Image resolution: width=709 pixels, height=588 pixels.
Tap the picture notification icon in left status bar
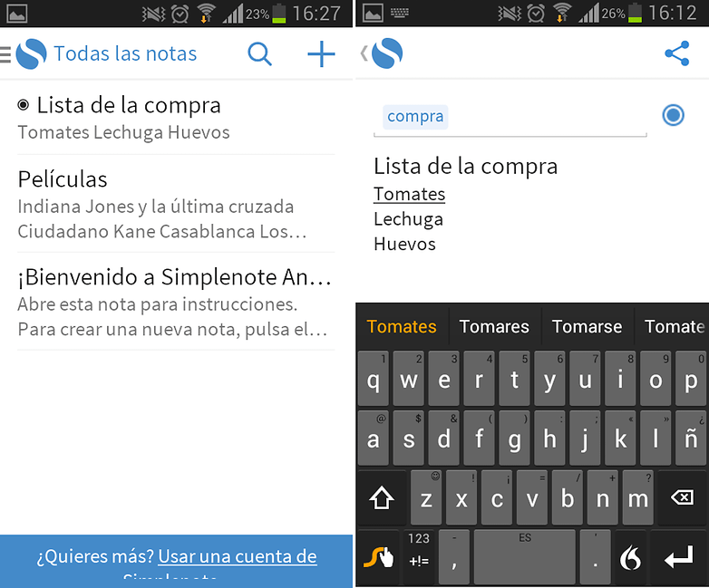(17, 13)
